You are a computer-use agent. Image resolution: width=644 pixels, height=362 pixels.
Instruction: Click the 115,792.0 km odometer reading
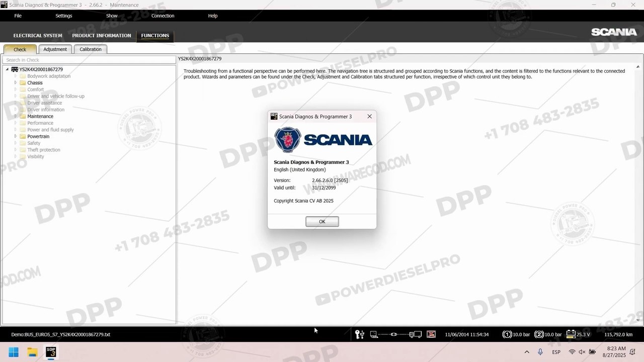[618, 334]
